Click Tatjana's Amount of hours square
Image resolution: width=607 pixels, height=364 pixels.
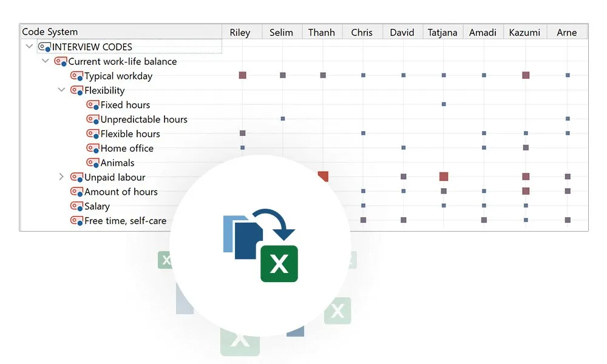pyautogui.click(x=444, y=190)
